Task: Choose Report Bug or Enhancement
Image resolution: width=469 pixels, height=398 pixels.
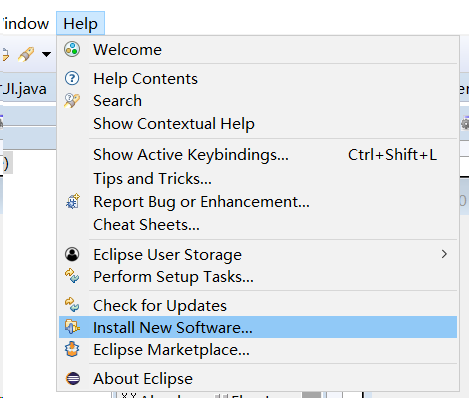Action: tap(201, 202)
